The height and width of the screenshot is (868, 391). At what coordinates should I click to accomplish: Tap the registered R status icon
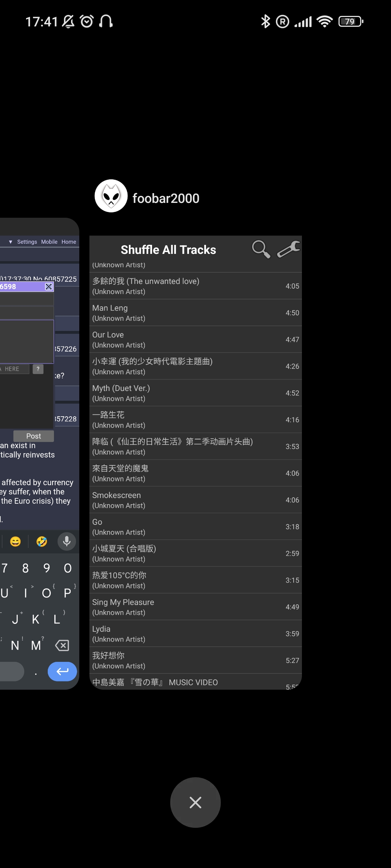[282, 22]
